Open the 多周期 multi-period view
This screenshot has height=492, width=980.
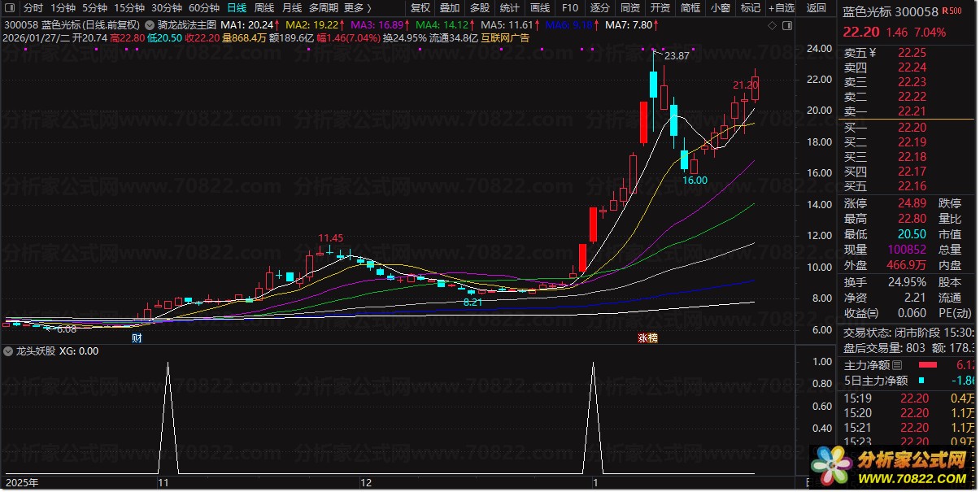coord(324,7)
